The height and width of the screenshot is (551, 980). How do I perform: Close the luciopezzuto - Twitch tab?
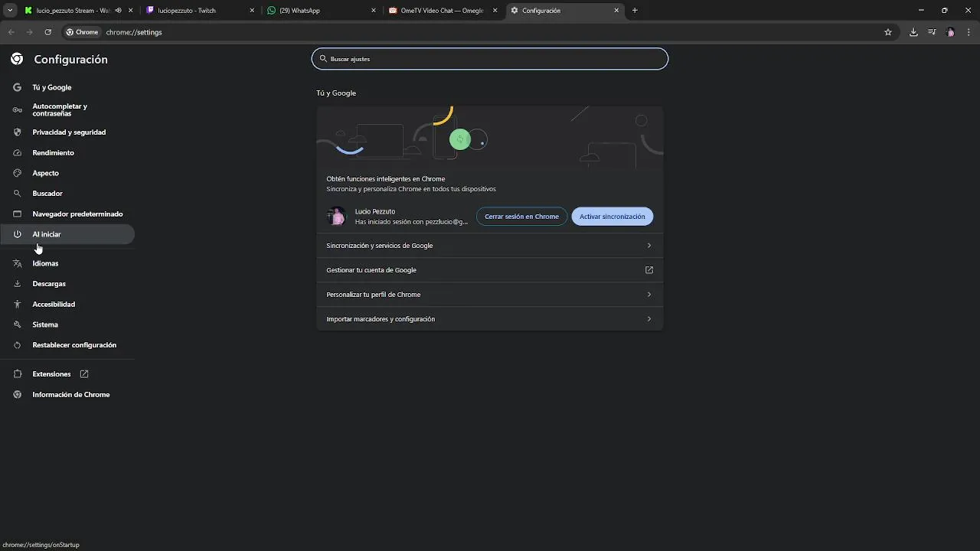tap(252, 11)
